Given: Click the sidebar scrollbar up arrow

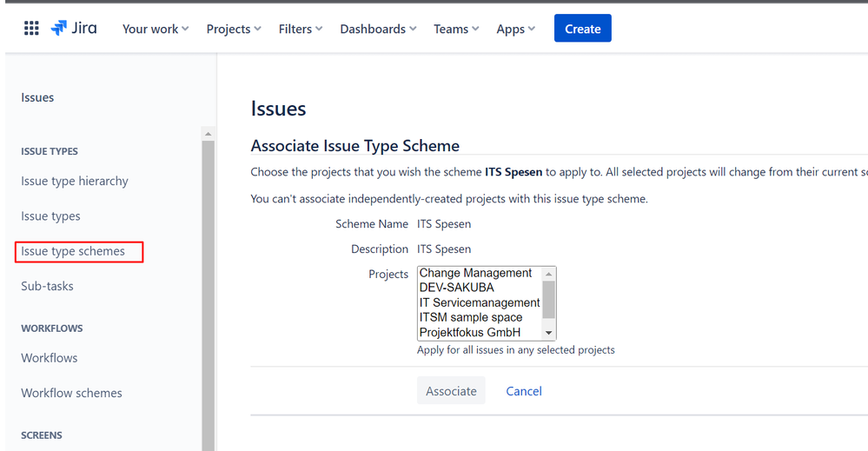Looking at the screenshot, I should [x=209, y=134].
